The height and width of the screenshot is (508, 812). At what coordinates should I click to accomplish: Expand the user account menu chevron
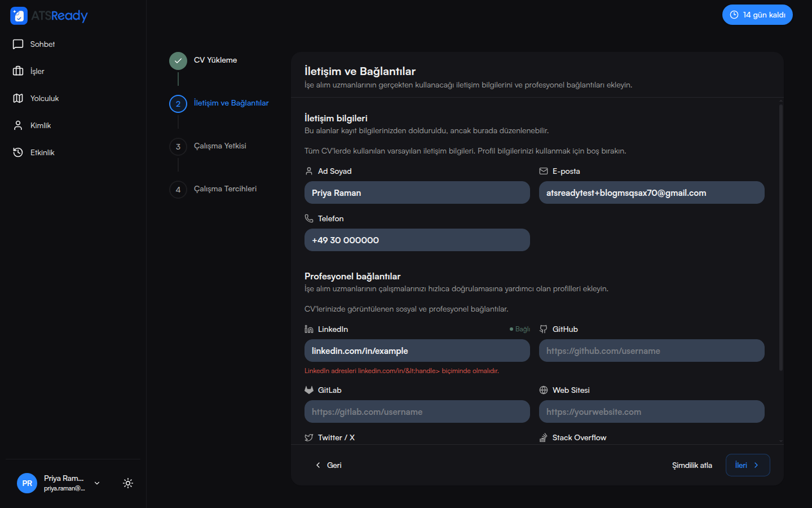coord(97,483)
